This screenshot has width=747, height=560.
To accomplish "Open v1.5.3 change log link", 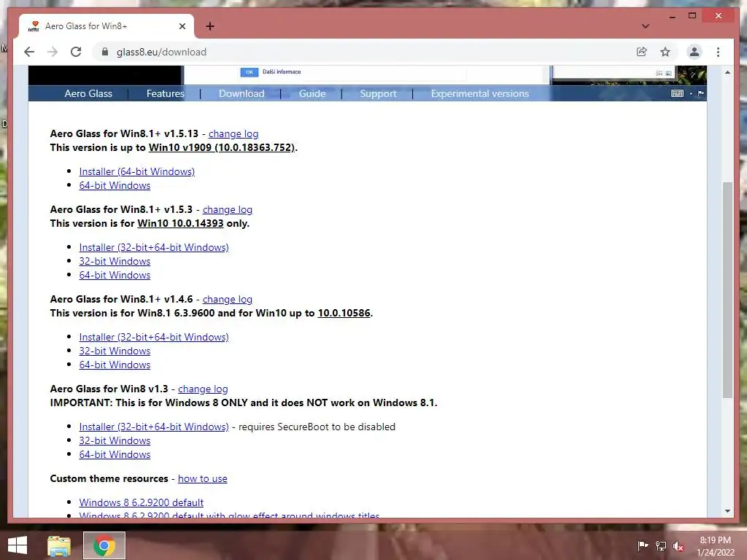I will [x=228, y=209].
